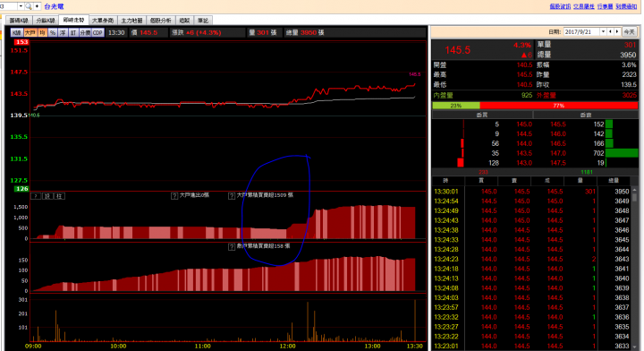This screenshot has height=351, width=644.
Task: Click the trade list scrollbar down arrow
Action: [634, 347]
